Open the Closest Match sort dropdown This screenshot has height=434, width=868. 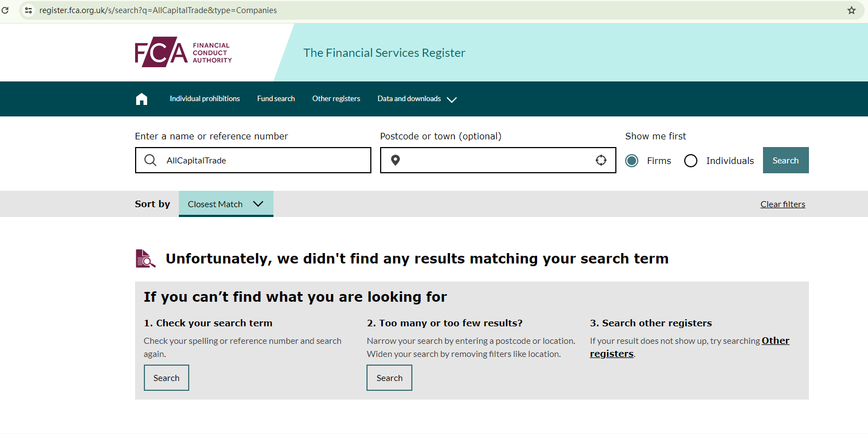[225, 204]
